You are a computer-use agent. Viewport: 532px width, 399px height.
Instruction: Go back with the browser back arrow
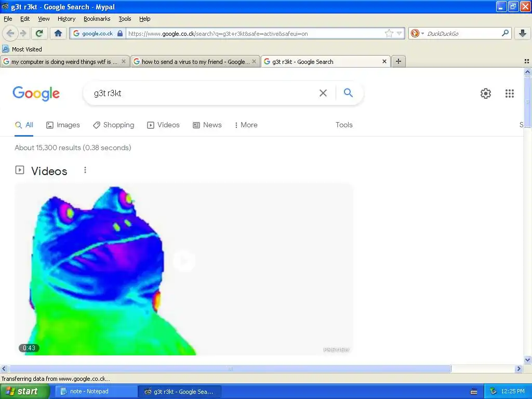10,33
